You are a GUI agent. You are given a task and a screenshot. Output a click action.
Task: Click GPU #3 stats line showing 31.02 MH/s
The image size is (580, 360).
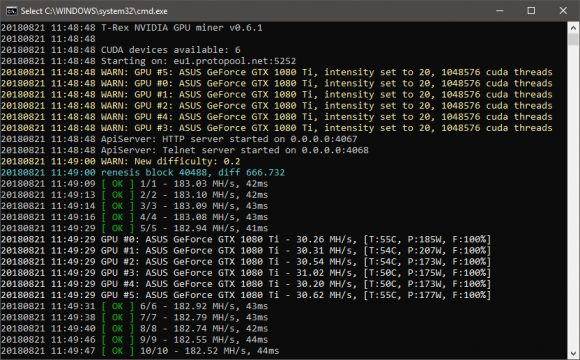click(x=246, y=273)
